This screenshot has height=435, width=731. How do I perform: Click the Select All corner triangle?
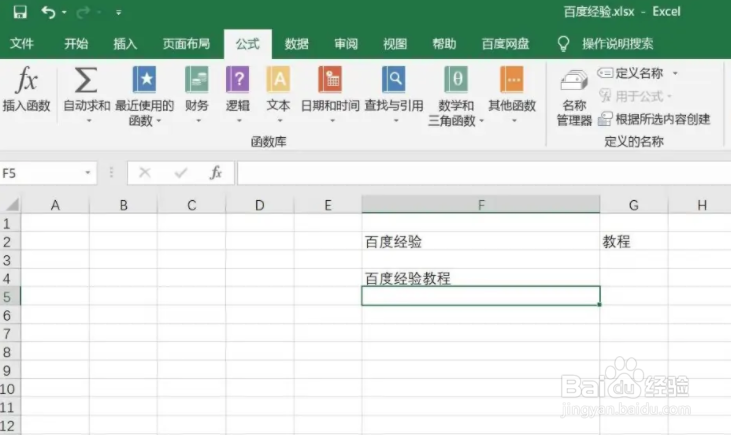[11, 205]
